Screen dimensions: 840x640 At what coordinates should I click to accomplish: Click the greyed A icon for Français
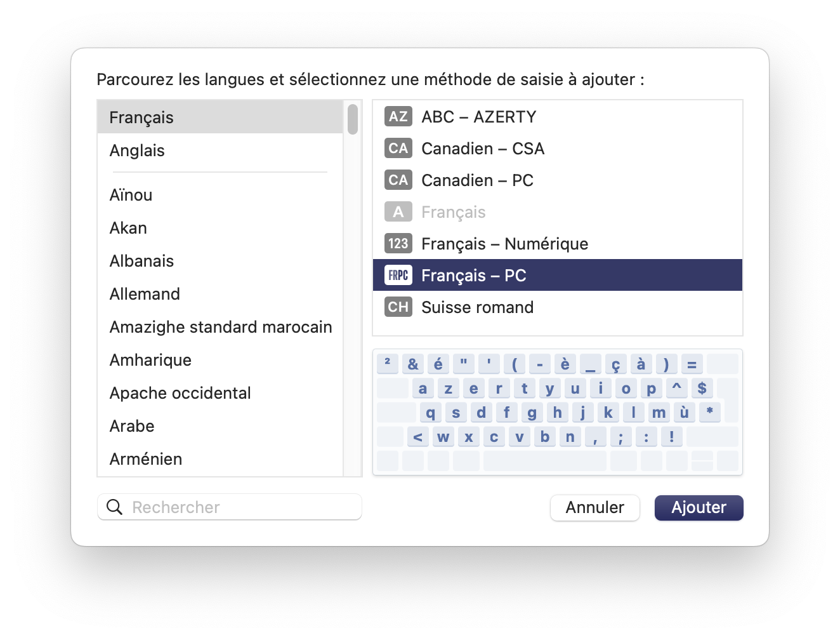(398, 212)
